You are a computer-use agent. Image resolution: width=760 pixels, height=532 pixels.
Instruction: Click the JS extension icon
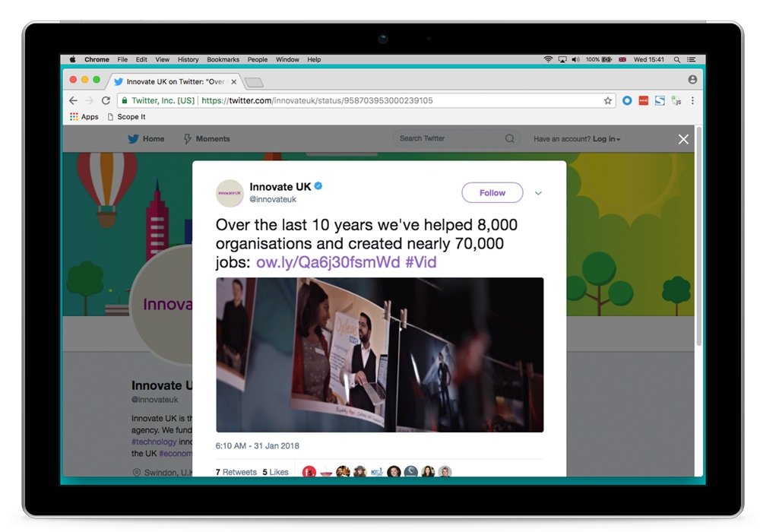coord(676,101)
